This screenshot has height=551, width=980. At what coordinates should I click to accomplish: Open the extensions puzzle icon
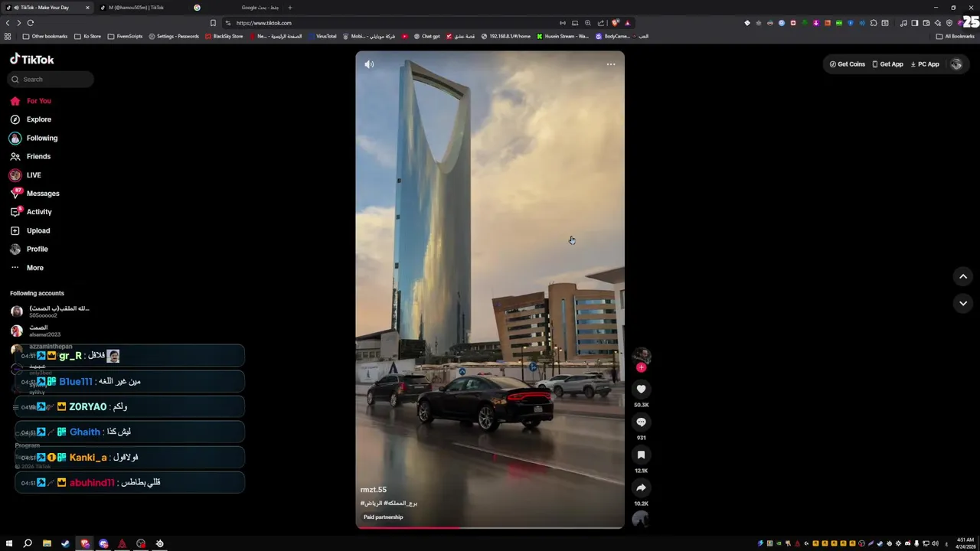[874, 23]
